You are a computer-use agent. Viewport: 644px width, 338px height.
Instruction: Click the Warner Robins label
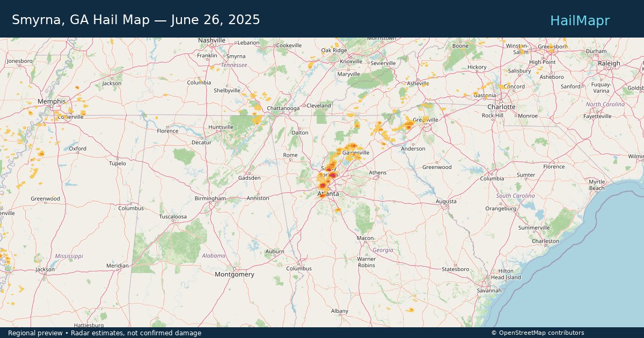[367, 262]
